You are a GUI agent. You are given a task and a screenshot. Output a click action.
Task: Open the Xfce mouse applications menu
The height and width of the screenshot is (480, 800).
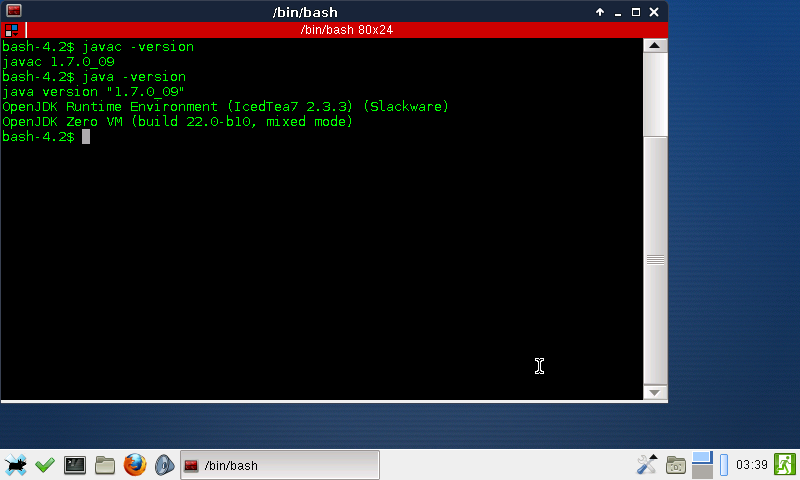click(x=15, y=465)
